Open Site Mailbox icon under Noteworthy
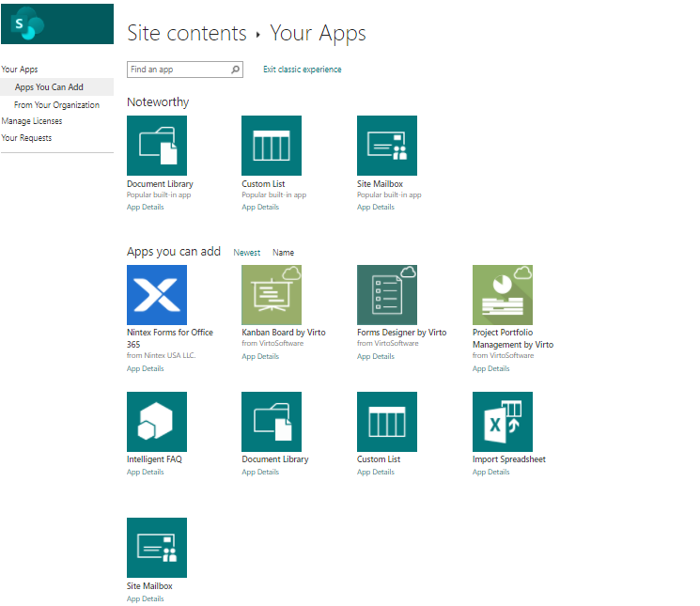Screen dimensions: 700x606 pos(387,146)
